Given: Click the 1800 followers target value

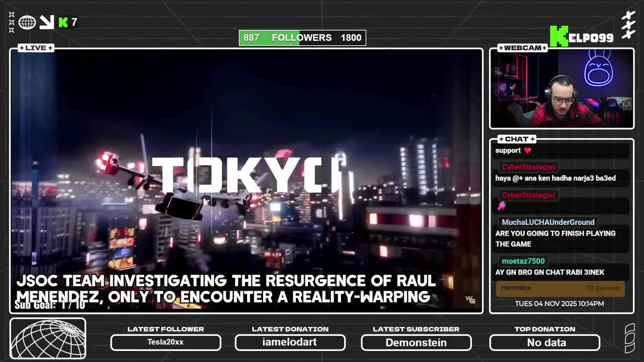Looking at the screenshot, I should (351, 38).
